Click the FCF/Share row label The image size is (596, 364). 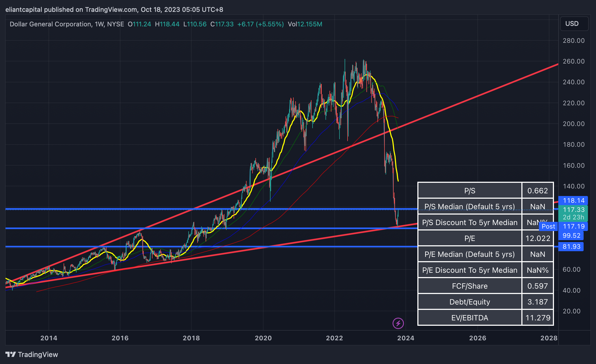click(470, 286)
